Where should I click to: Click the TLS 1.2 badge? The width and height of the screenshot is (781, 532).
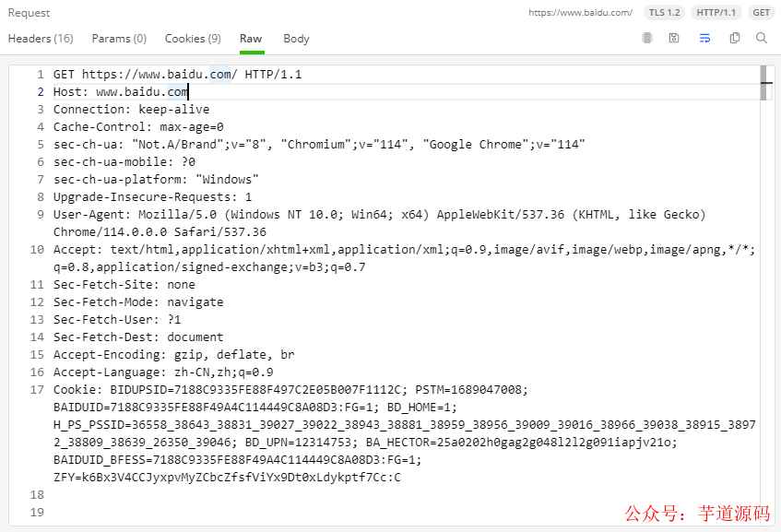pos(664,13)
